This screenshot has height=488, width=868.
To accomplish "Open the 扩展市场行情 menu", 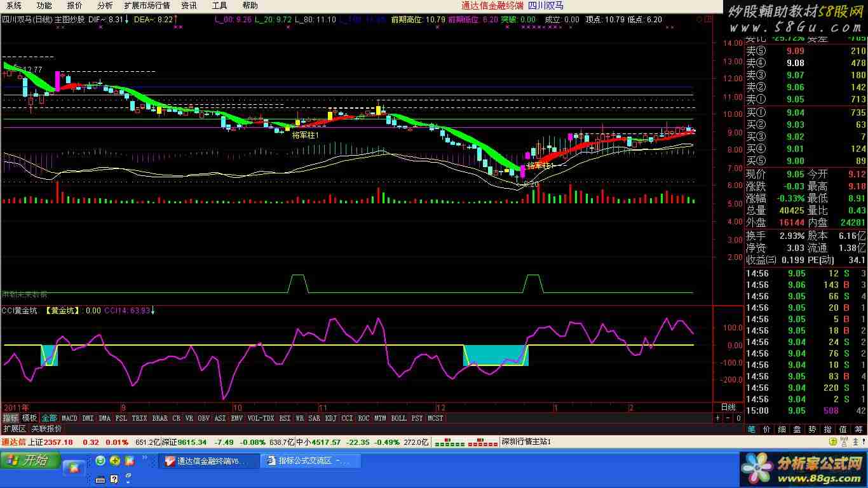I will click(x=147, y=5).
